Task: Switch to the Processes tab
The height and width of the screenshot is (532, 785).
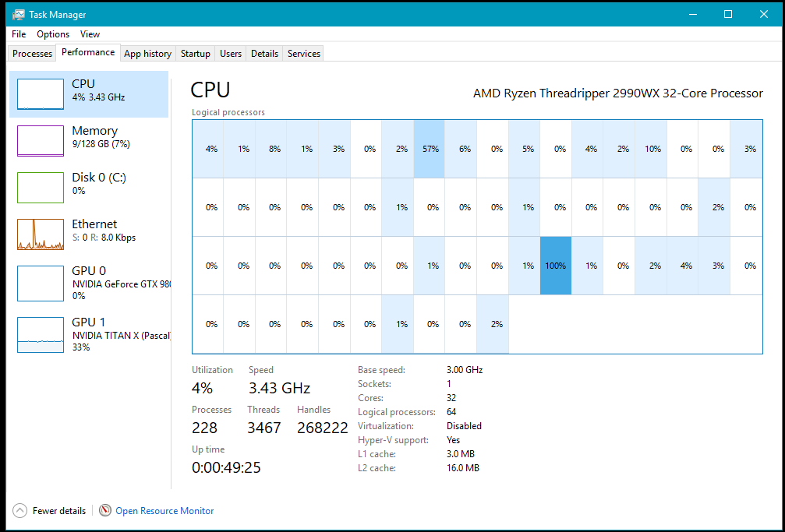Action: tap(31, 53)
